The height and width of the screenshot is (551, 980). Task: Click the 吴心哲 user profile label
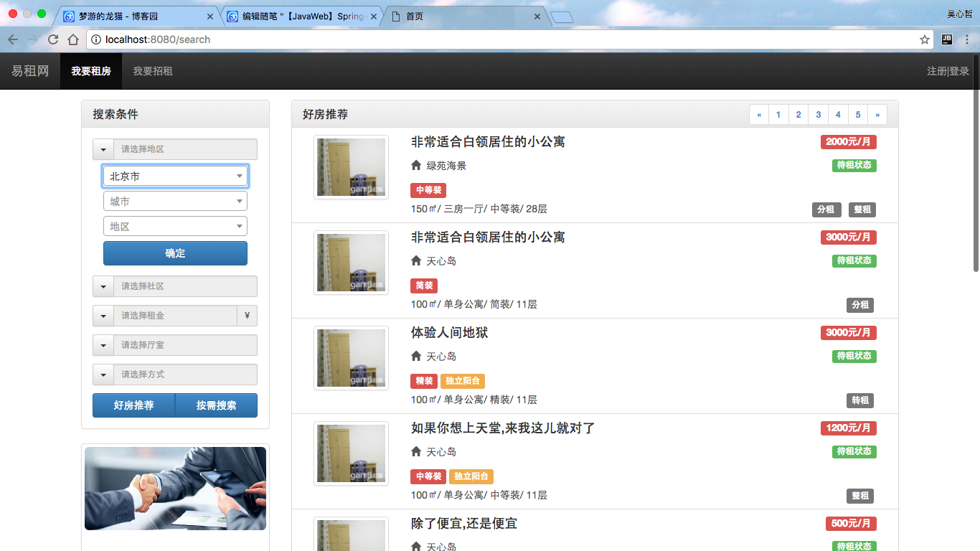959,14
